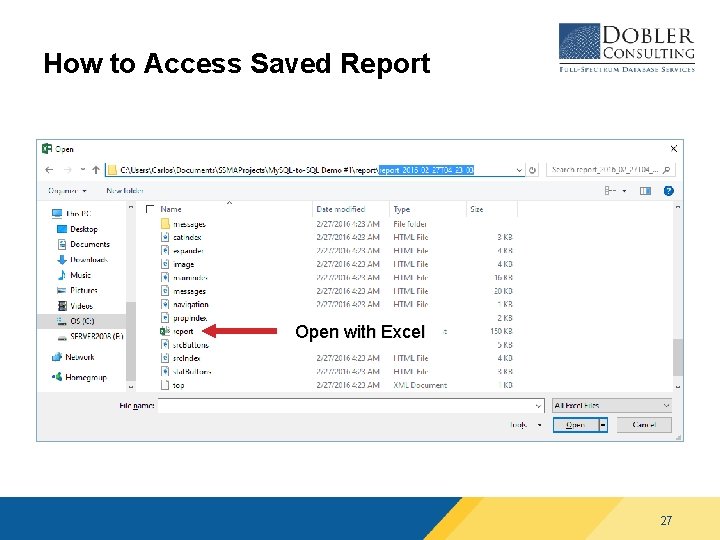Open Network in navigation pane

click(x=73, y=357)
